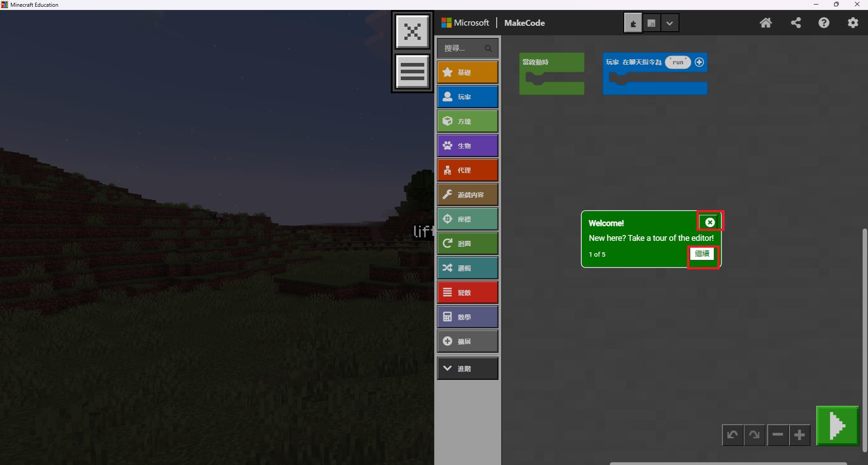
Task: Open the 代理 agent block category
Action: click(467, 170)
